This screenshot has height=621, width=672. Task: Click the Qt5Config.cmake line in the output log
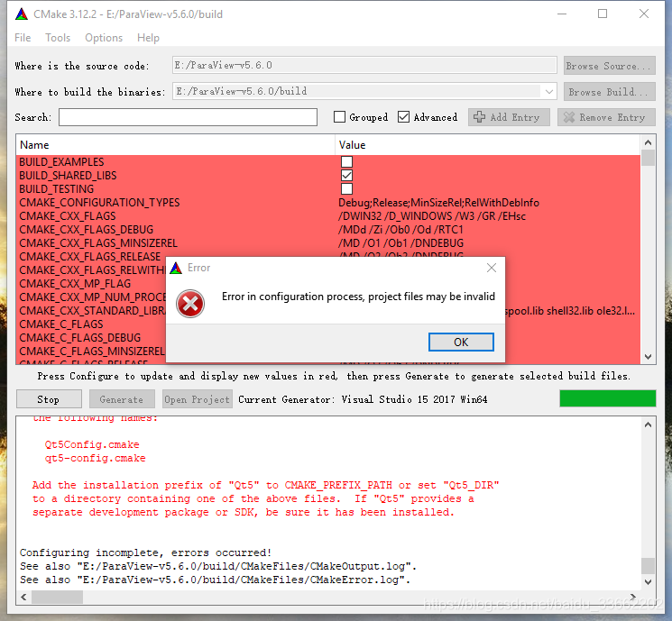pos(92,444)
